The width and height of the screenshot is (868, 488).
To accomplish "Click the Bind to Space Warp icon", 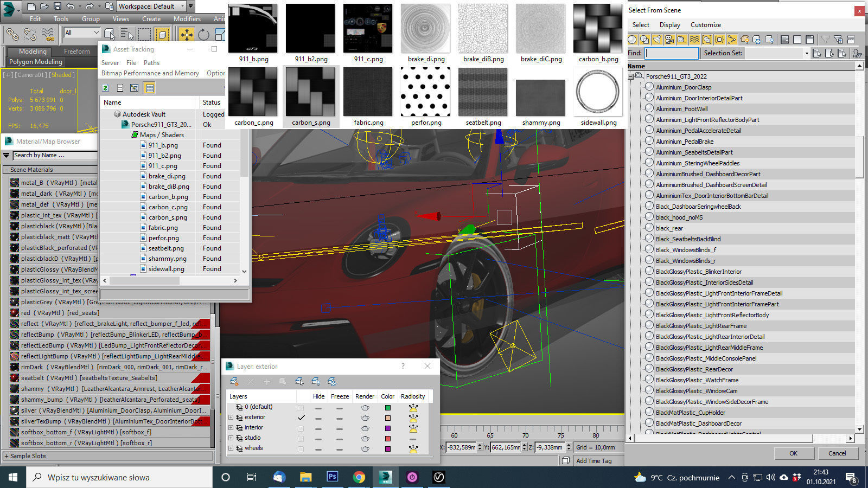I will point(48,34).
